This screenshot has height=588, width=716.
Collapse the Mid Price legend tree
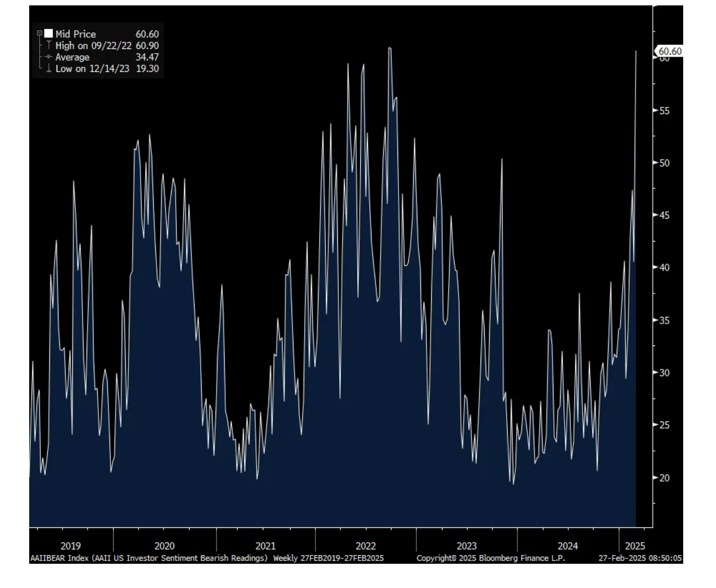(x=40, y=34)
